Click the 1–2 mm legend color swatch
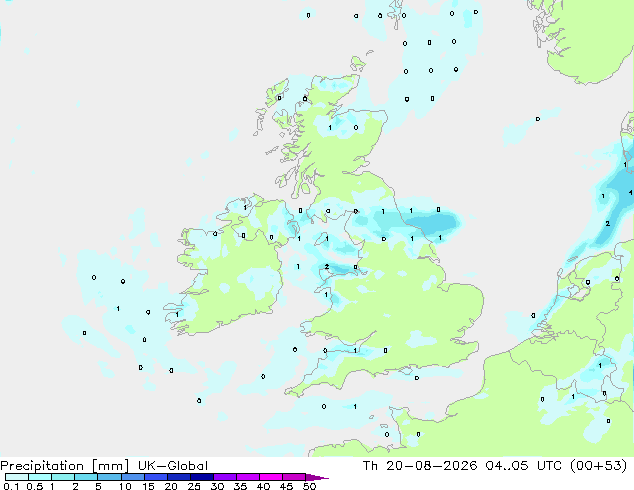This screenshot has height=490, width=634. (x=63, y=477)
